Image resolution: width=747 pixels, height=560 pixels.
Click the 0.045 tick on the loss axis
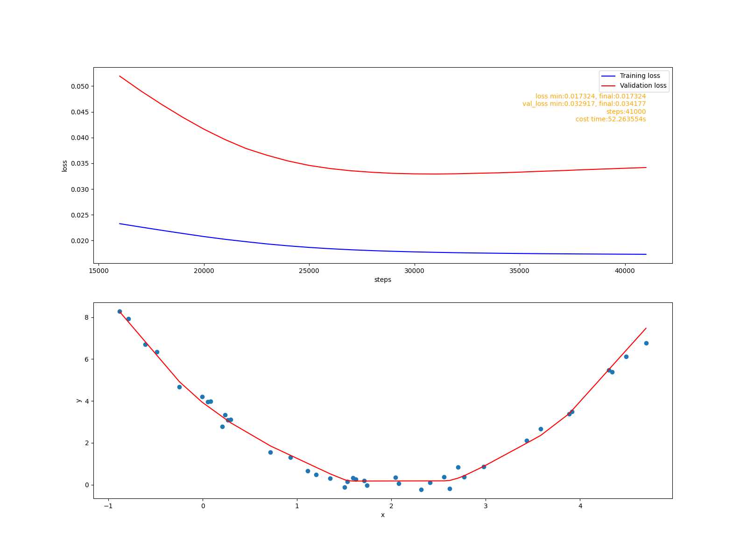click(80, 112)
